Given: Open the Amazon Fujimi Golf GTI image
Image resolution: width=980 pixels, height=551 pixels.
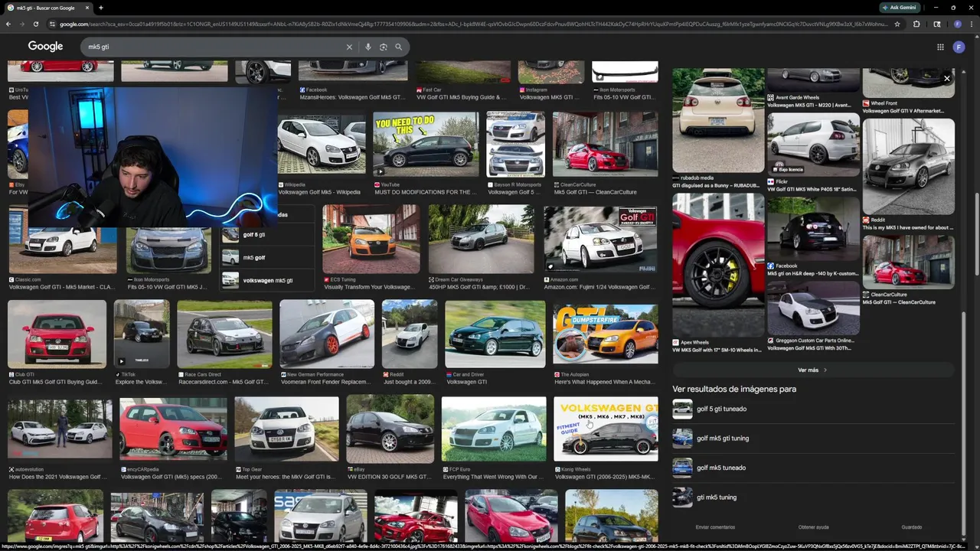Looking at the screenshot, I should coord(600,239).
